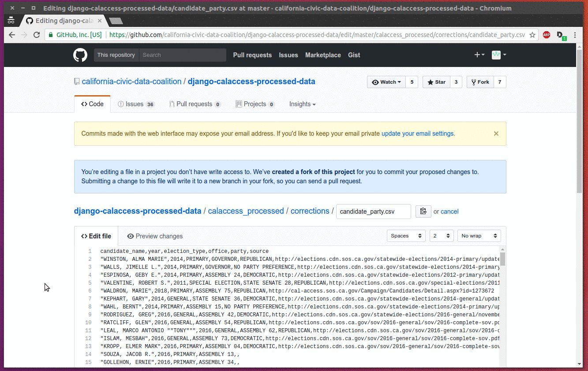This screenshot has height=371, width=588.
Task: Click the candidate_party.csv filename field
Action: tap(373, 211)
